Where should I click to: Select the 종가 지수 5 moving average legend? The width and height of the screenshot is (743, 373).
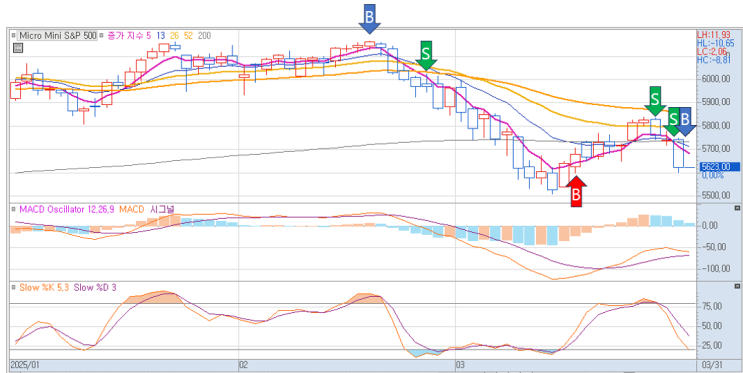pos(130,36)
